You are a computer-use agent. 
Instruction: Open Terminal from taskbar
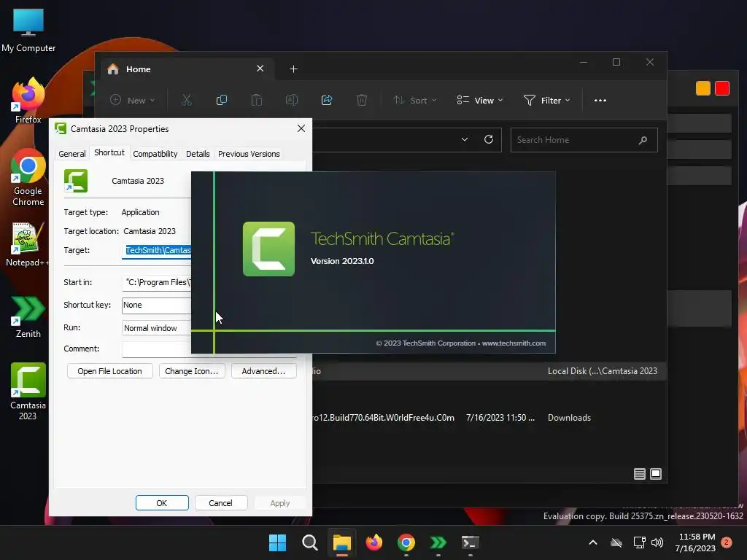pyautogui.click(x=471, y=542)
